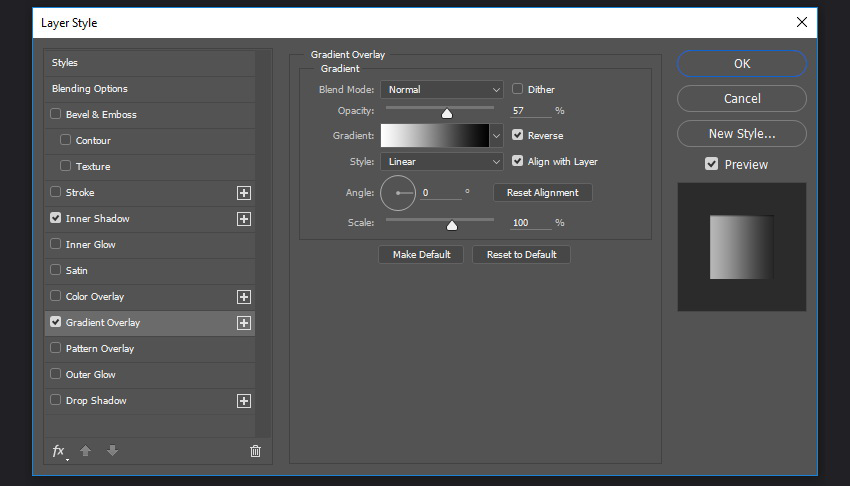Image resolution: width=850 pixels, height=487 pixels.
Task: Uncheck the Inner Shadow checkbox
Action: [55, 218]
